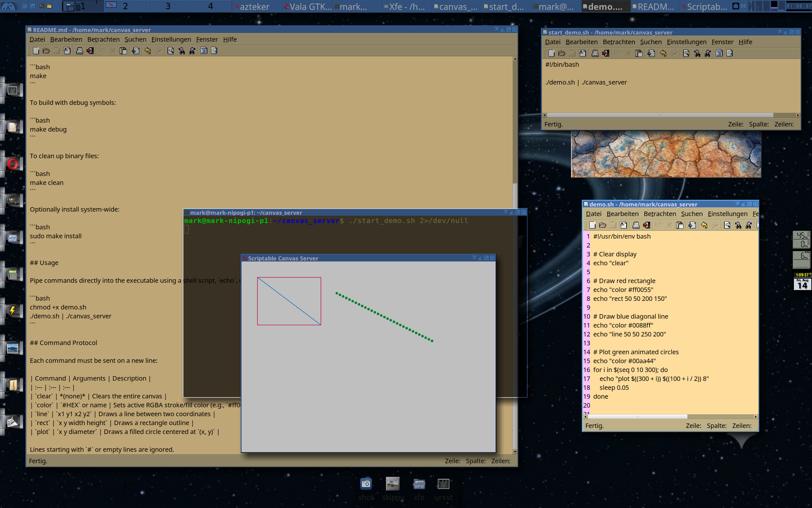Click New file icon in start_demo.sh window

551,53
